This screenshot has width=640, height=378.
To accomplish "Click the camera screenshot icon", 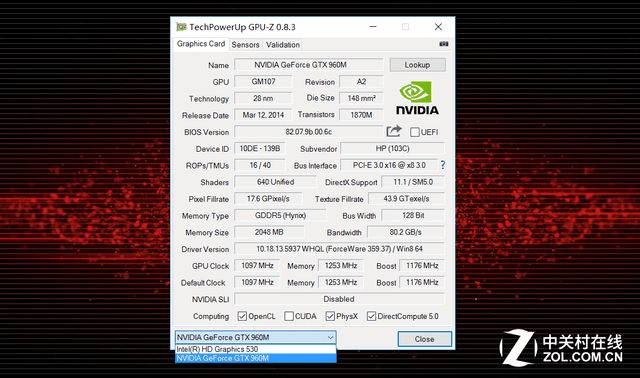I will point(444,44).
